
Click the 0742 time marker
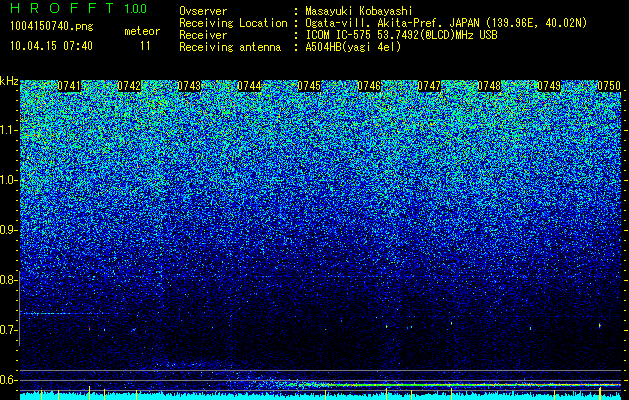click(x=129, y=86)
